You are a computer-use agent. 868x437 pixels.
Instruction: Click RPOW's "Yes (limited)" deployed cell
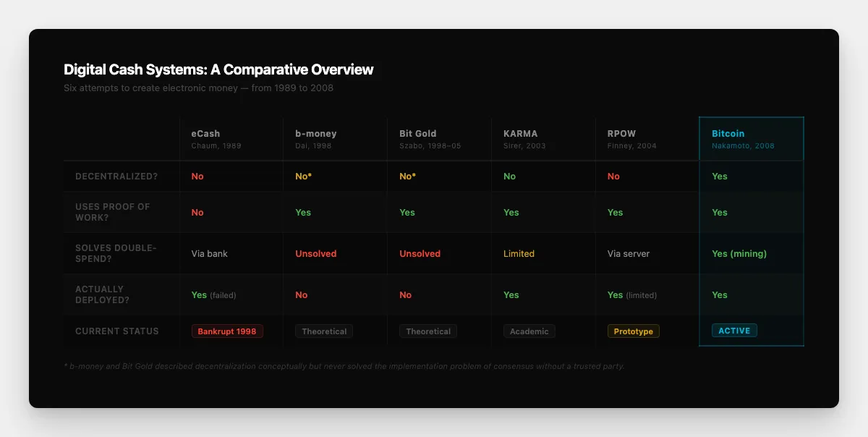tap(632, 295)
